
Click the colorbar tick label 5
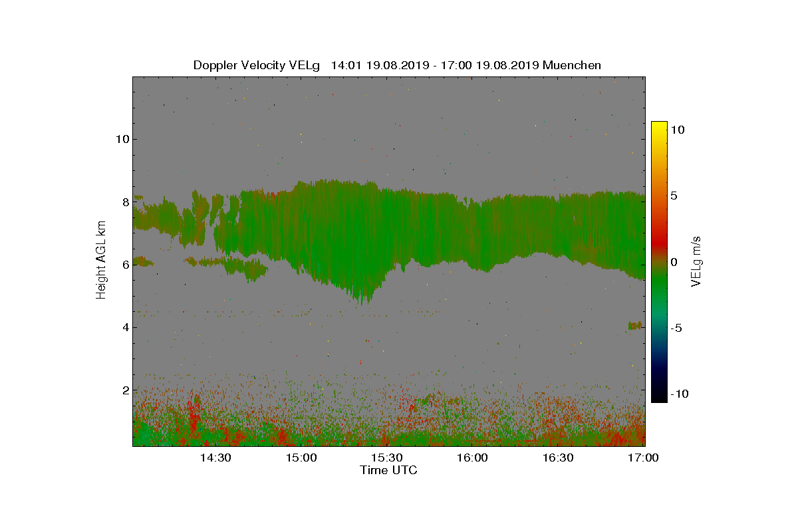pos(674,196)
